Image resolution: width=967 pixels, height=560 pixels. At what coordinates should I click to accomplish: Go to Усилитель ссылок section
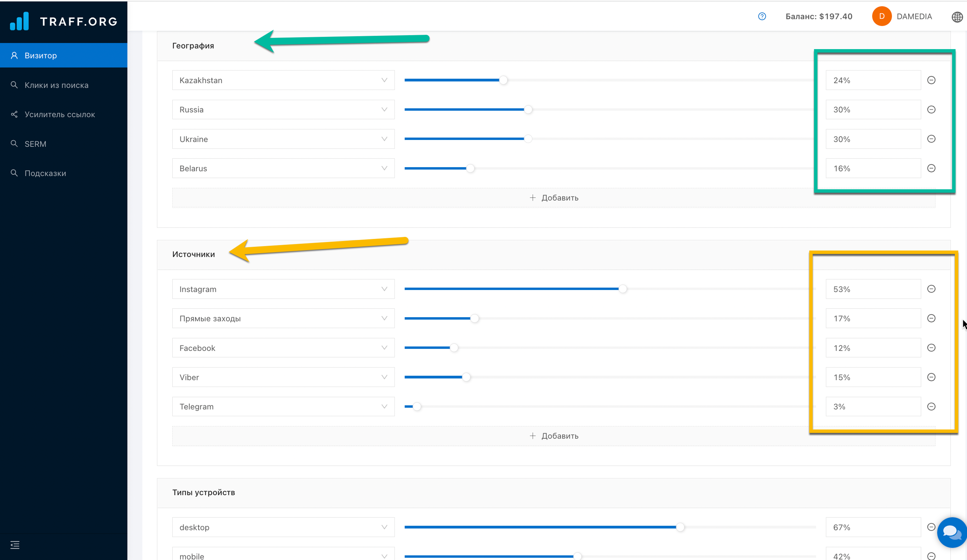point(59,114)
